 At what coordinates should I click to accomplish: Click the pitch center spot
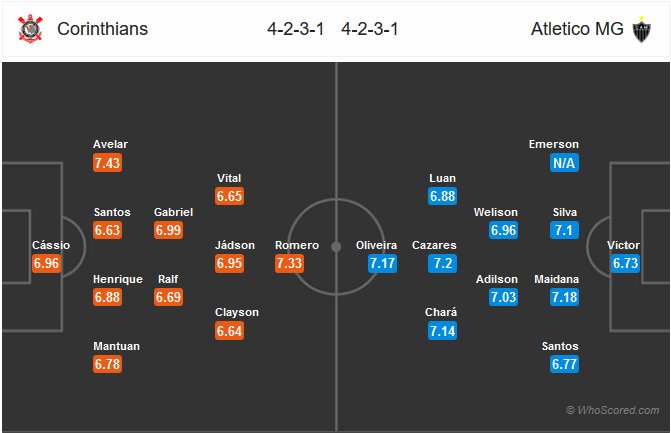(336, 247)
